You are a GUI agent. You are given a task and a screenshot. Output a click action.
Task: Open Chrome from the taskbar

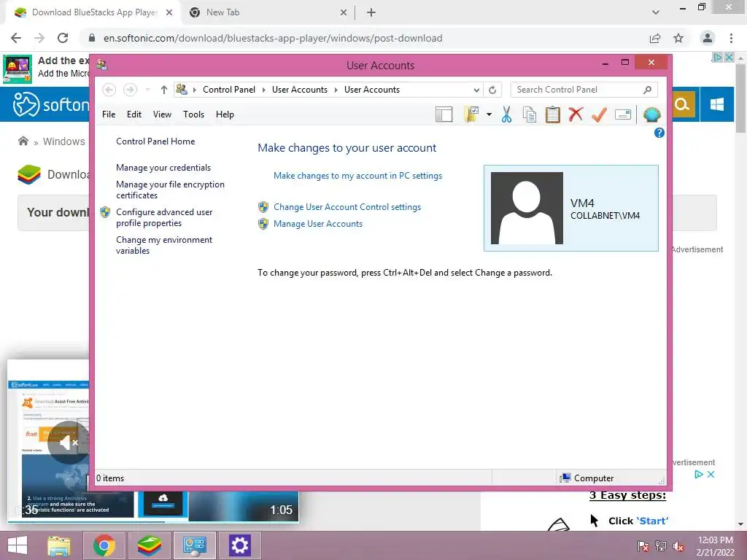(104, 545)
